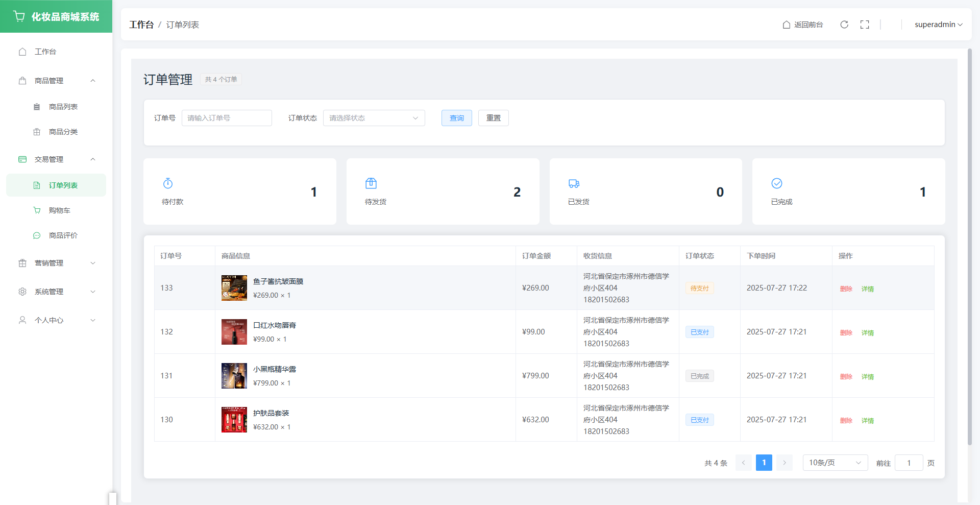Viewport: 980px width, 505px height.
Task: Go to 购物车 menu item
Action: [x=59, y=210]
